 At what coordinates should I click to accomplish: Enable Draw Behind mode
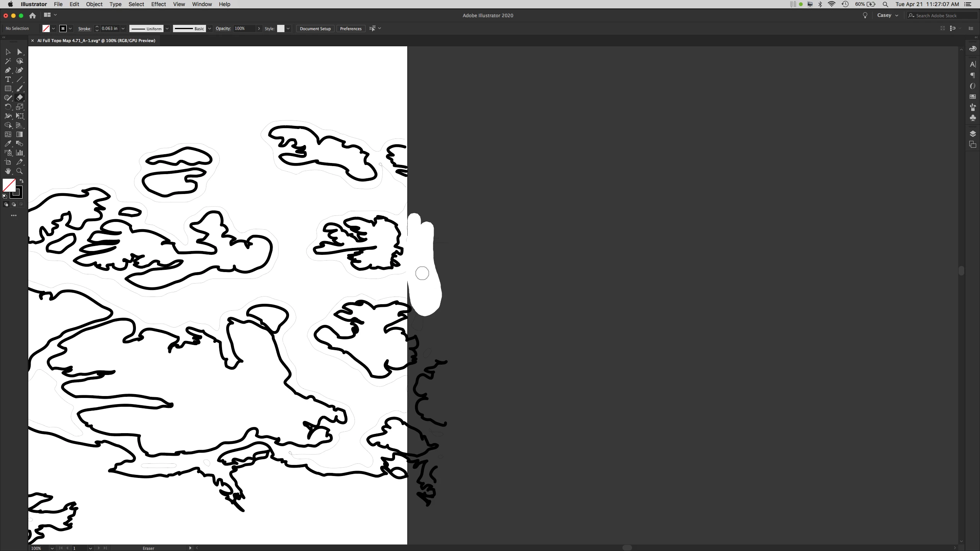pyautogui.click(x=14, y=204)
